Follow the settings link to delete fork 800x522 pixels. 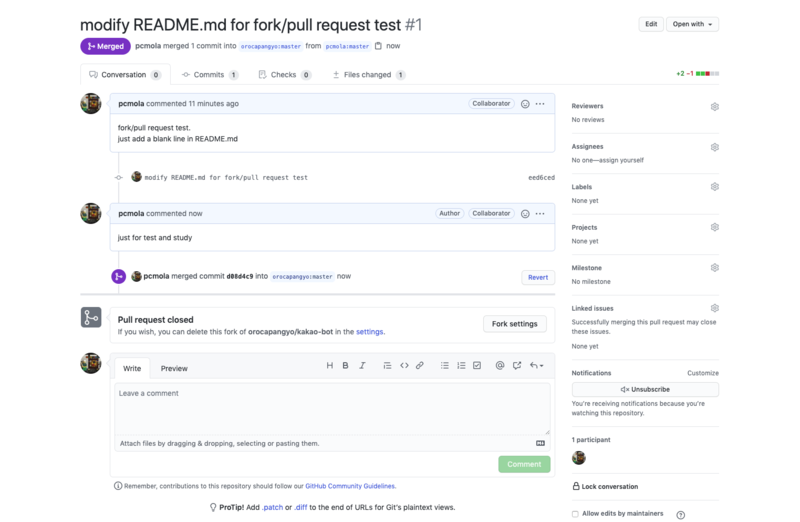point(369,332)
